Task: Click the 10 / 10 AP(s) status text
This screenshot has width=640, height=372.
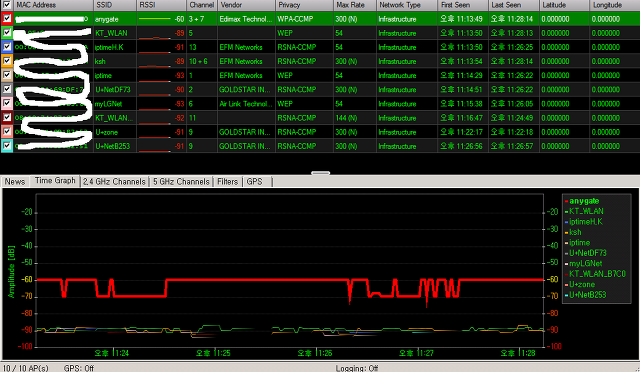Action: click(26, 368)
